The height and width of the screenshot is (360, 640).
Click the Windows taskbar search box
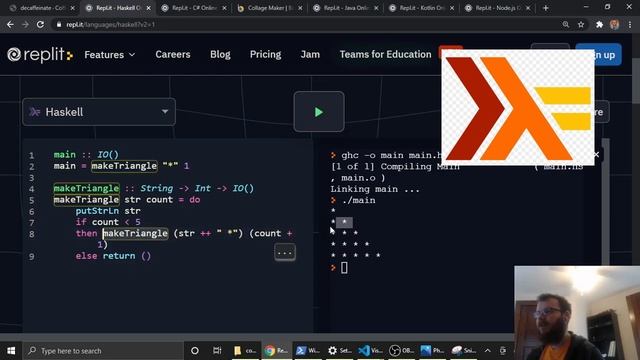point(103,351)
